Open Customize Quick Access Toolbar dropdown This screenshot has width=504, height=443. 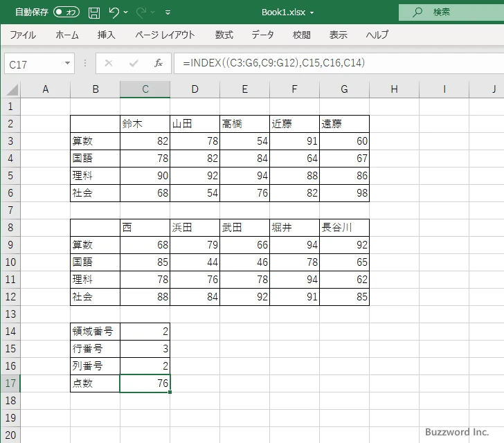point(168,12)
